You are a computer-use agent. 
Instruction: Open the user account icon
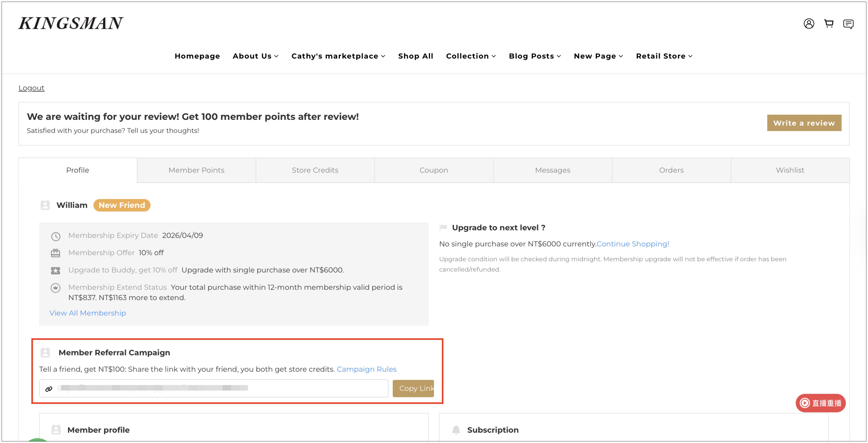point(809,24)
